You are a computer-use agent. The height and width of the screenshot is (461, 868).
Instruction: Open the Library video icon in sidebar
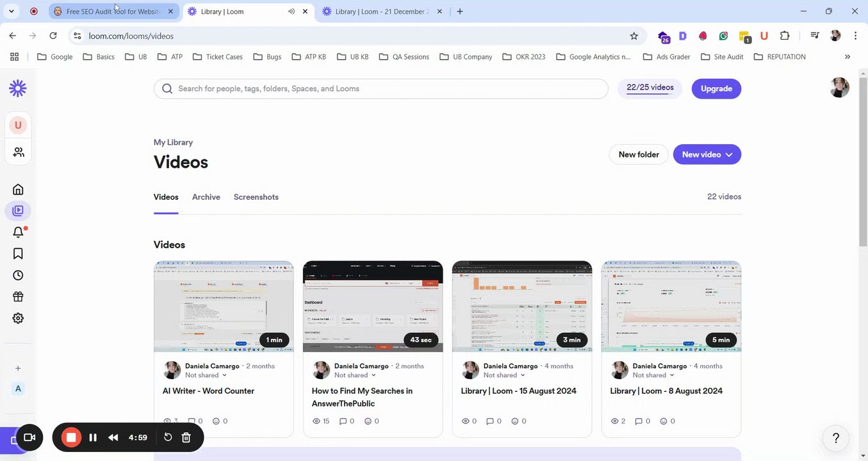(18, 211)
